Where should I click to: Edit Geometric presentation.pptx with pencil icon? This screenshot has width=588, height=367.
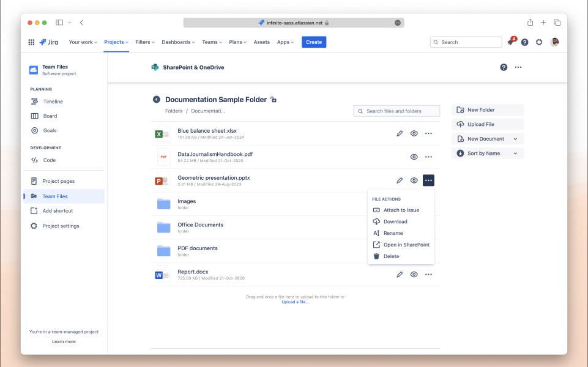[400, 180]
